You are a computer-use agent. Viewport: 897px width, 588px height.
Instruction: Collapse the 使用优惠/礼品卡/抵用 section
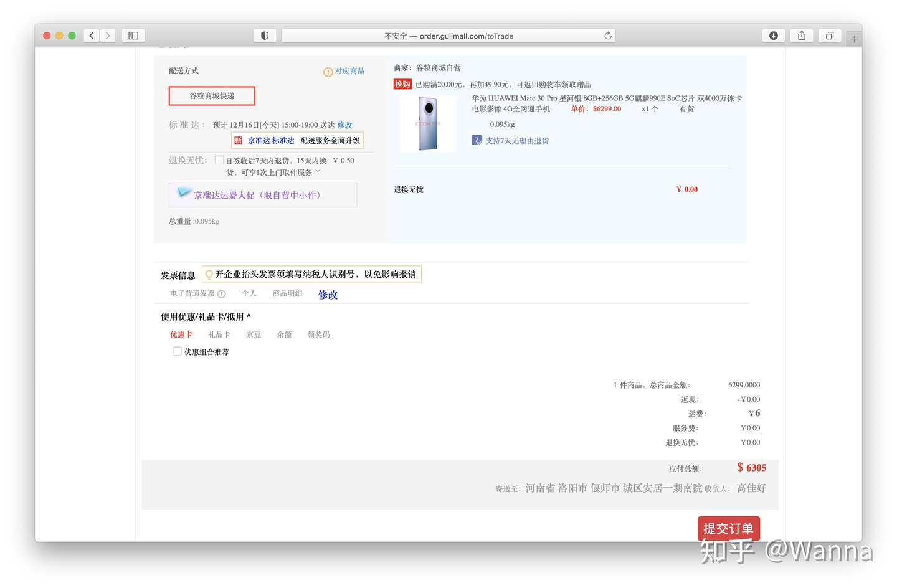click(x=249, y=315)
